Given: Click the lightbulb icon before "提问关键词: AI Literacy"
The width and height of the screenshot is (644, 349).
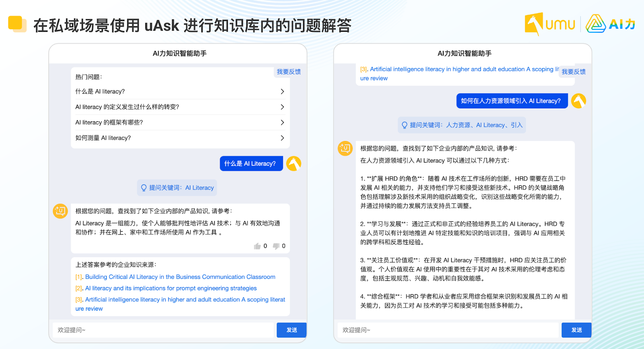Looking at the screenshot, I should point(144,188).
